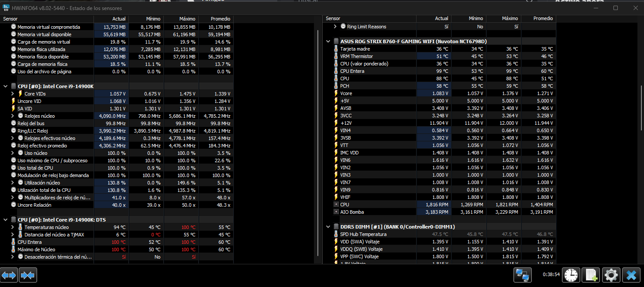Select Memoria virtual comprometida row
The width and height of the screenshot is (644, 287).
117,27
